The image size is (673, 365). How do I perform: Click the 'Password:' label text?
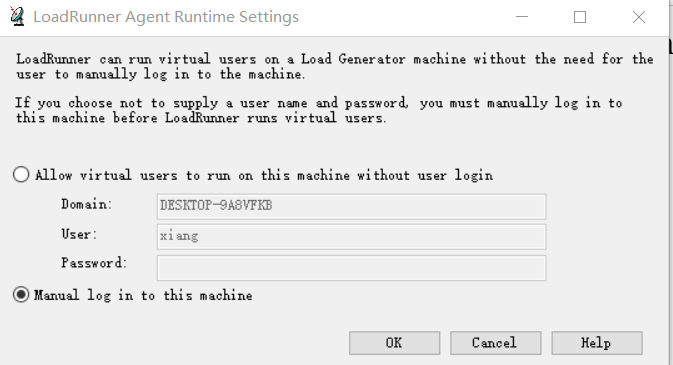point(94,262)
